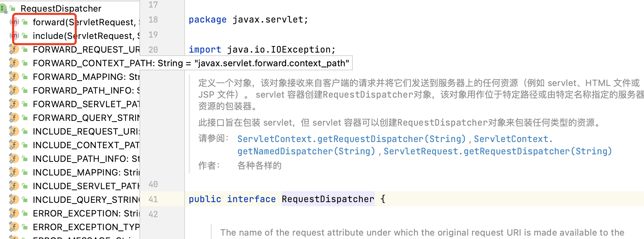Select INCLUDE_SERVLET_PATH field in the tree
The height and width of the screenshot is (239, 644).
85,186
